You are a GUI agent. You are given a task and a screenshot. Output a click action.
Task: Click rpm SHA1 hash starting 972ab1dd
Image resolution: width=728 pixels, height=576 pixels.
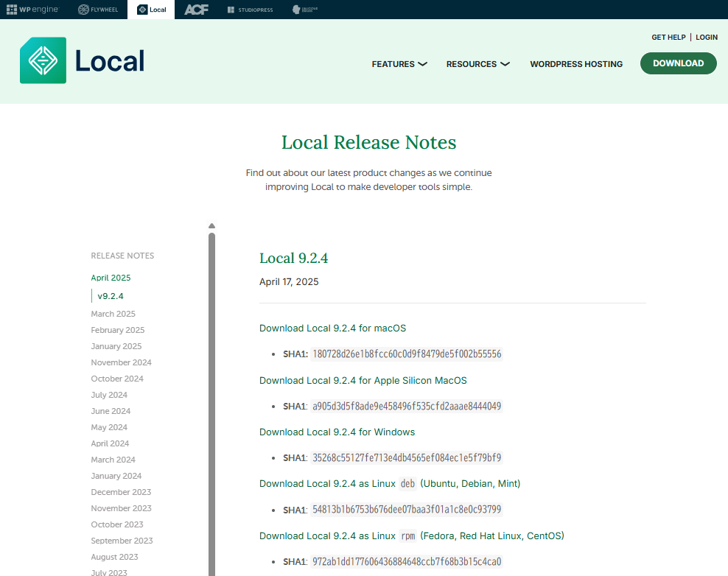coord(407,561)
